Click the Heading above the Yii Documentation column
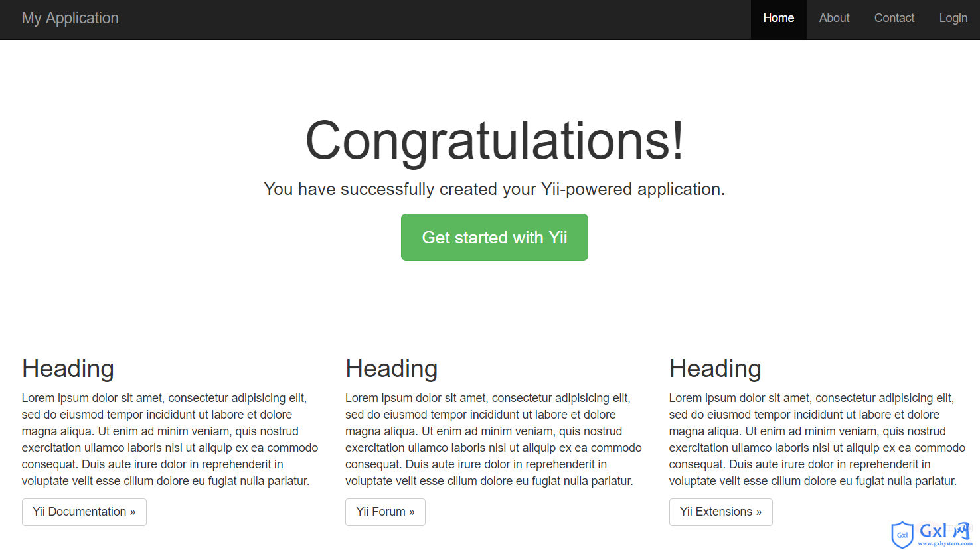980x550 pixels. pos(68,369)
